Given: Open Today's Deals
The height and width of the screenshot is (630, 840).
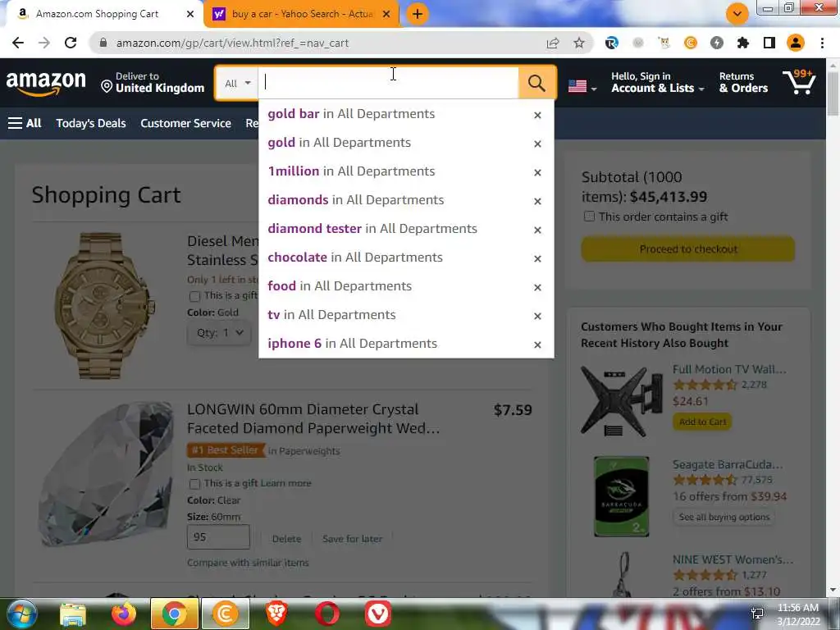Looking at the screenshot, I should coord(91,123).
